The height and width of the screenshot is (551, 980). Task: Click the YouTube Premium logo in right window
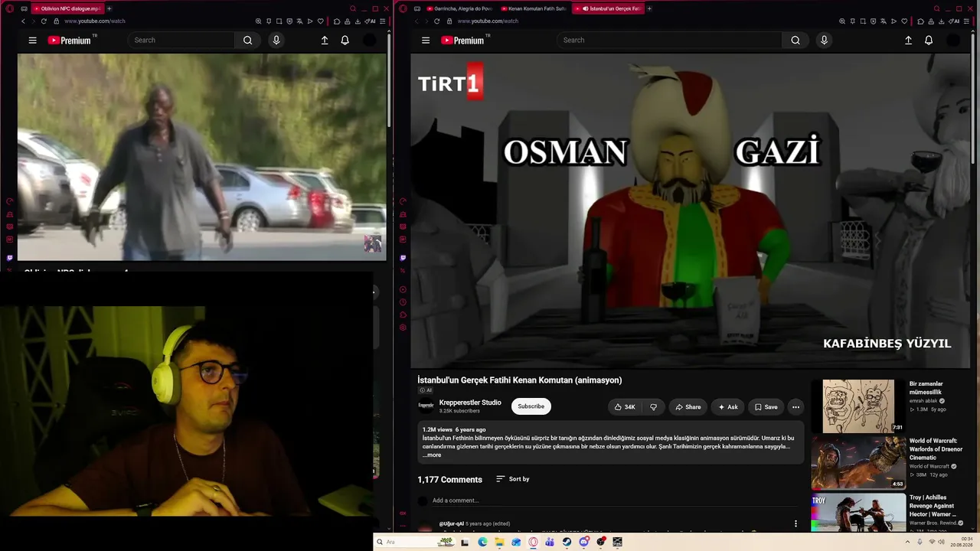465,40
